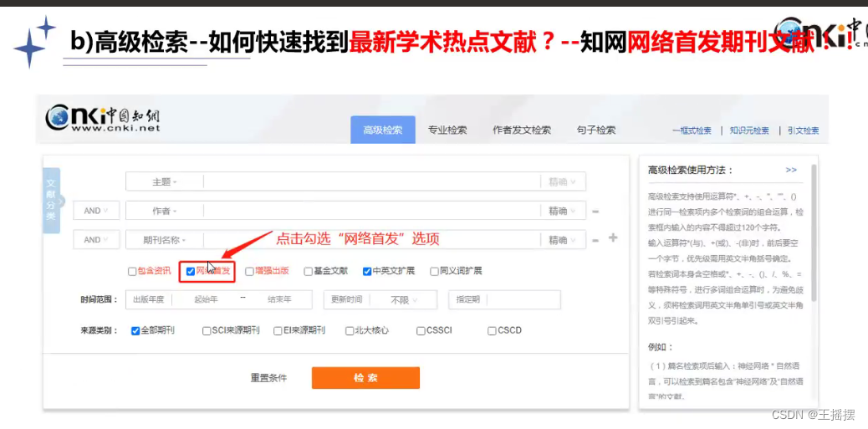Expand help panel with the >> icon
This screenshot has height=429, width=868.
tap(791, 170)
